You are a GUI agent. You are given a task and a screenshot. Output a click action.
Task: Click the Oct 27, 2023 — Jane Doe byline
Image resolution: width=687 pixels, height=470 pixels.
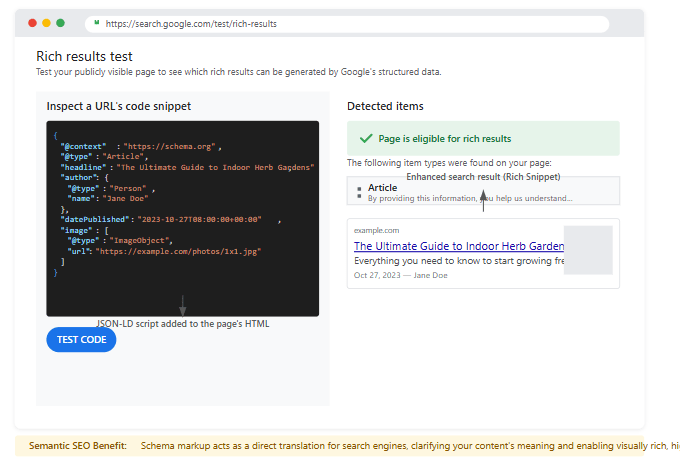400,275
